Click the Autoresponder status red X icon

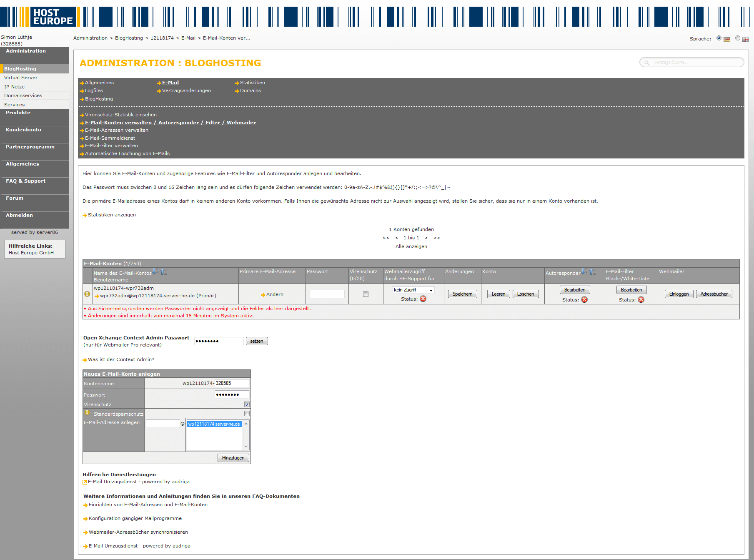point(584,300)
